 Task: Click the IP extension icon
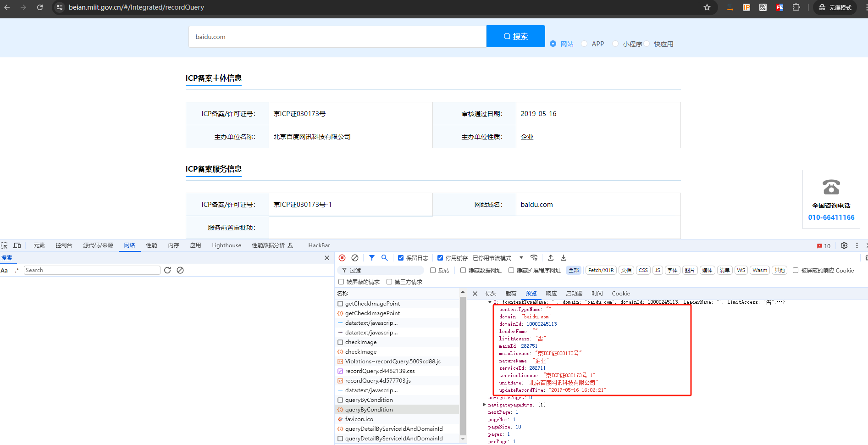tap(746, 7)
